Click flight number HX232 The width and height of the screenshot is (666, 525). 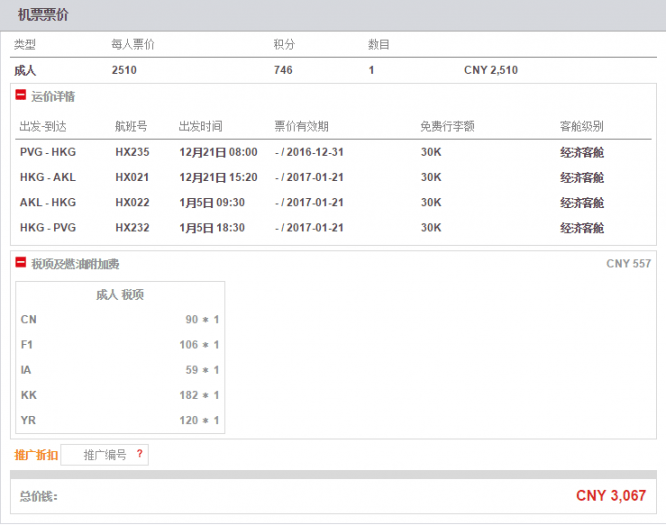pyautogui.click(x=132, y=228)
